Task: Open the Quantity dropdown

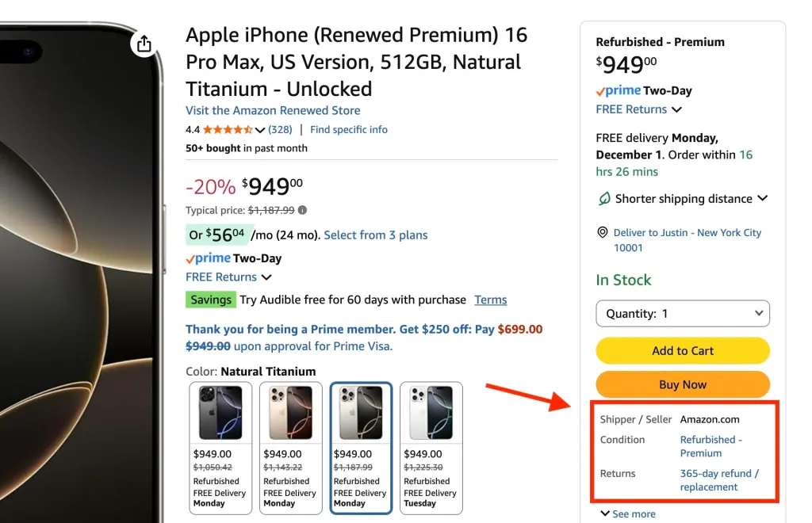Action: [682, 313]
